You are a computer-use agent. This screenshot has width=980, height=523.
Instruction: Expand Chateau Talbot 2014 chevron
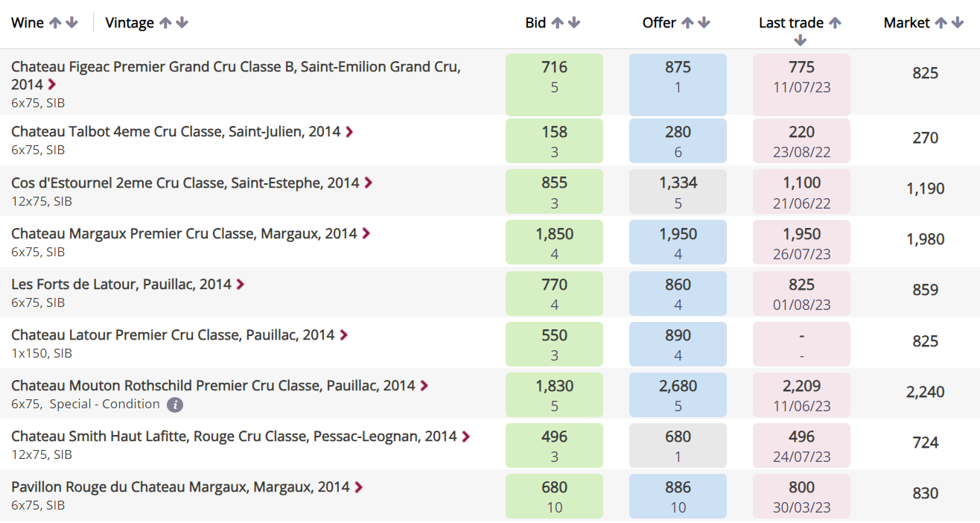[x=349, y=132]
